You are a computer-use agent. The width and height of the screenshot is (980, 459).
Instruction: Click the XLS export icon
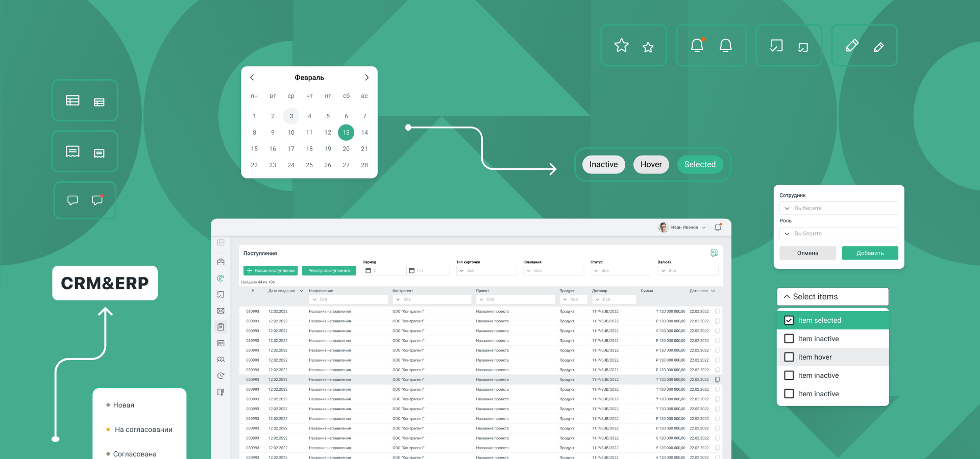[x=714, y=253]
